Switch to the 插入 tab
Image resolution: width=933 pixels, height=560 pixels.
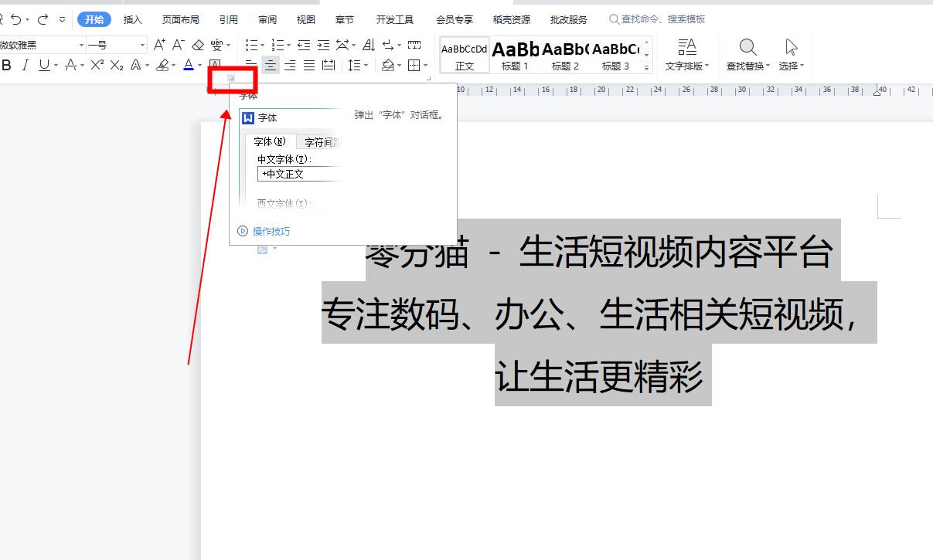coord(133,19)
